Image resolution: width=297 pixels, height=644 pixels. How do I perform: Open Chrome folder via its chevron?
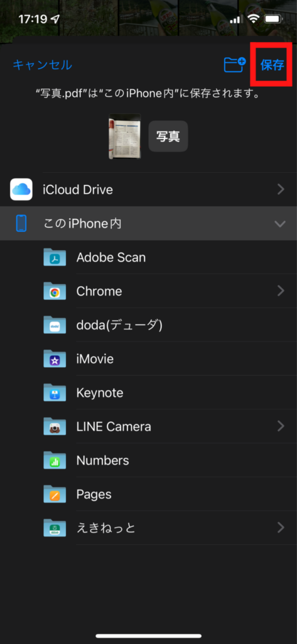[281, 291]
